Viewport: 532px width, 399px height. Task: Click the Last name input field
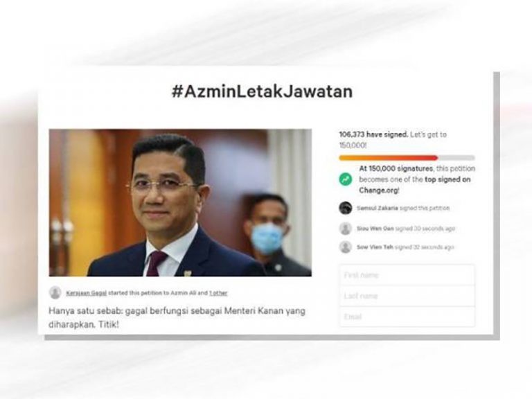(x=407, y=296)
